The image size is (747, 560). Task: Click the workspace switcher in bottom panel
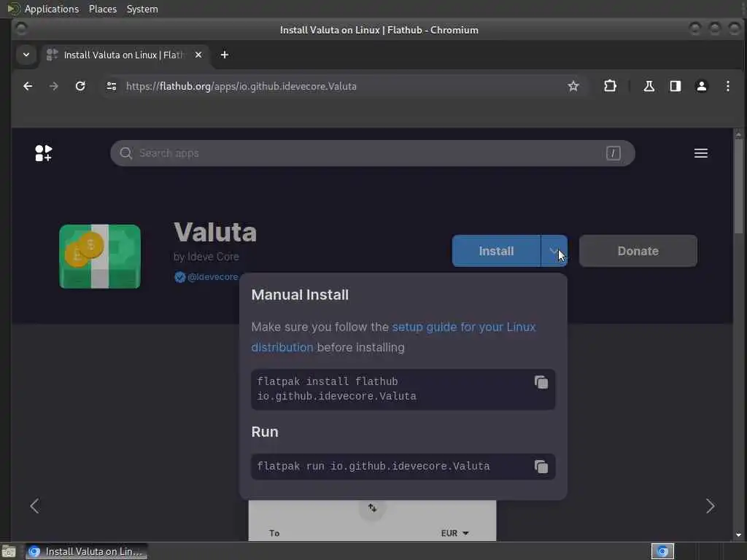point(662,551)
